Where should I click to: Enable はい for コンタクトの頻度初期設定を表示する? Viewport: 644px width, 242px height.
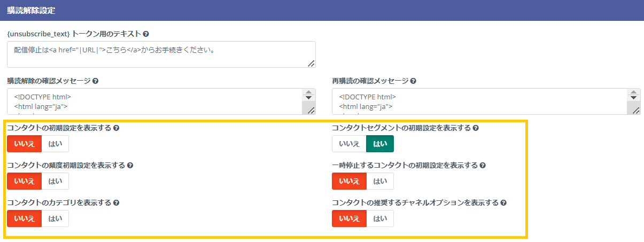(x=55, y=181)
